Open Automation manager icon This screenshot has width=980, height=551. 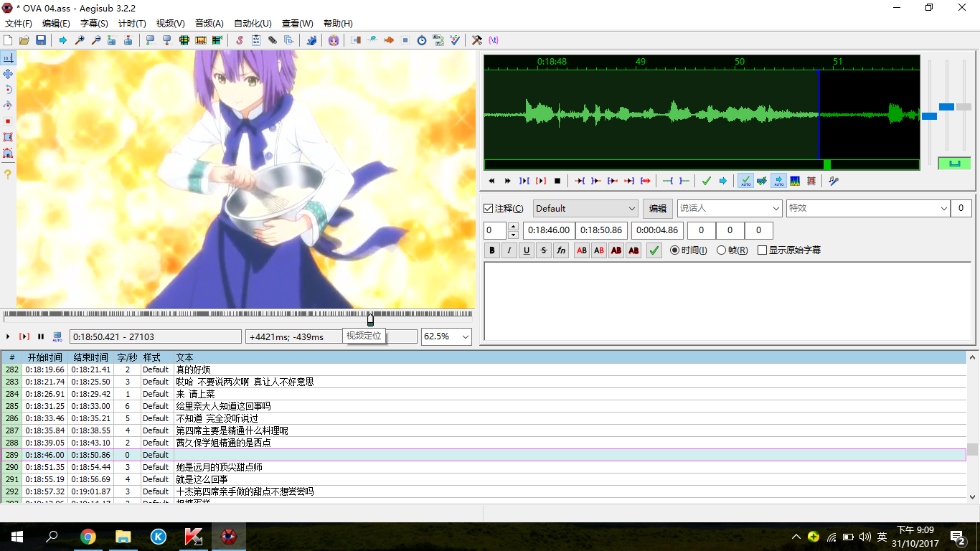click(311, 40)
